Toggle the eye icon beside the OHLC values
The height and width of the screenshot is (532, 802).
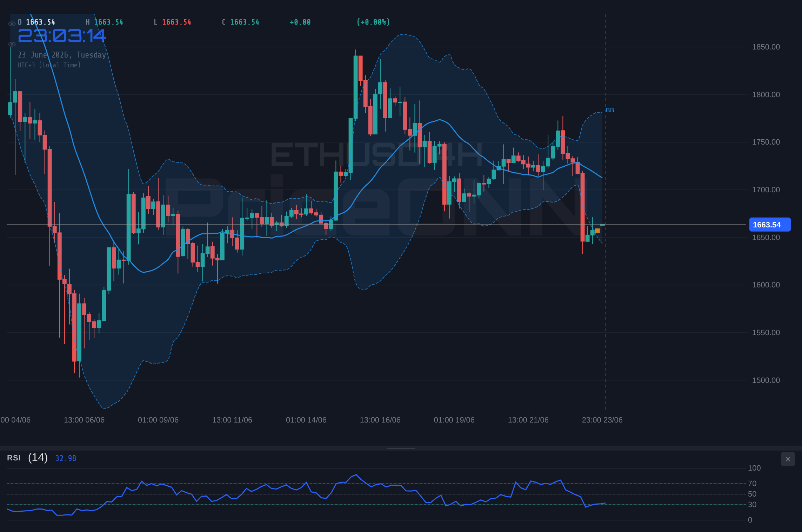click(x=12, y=24)
